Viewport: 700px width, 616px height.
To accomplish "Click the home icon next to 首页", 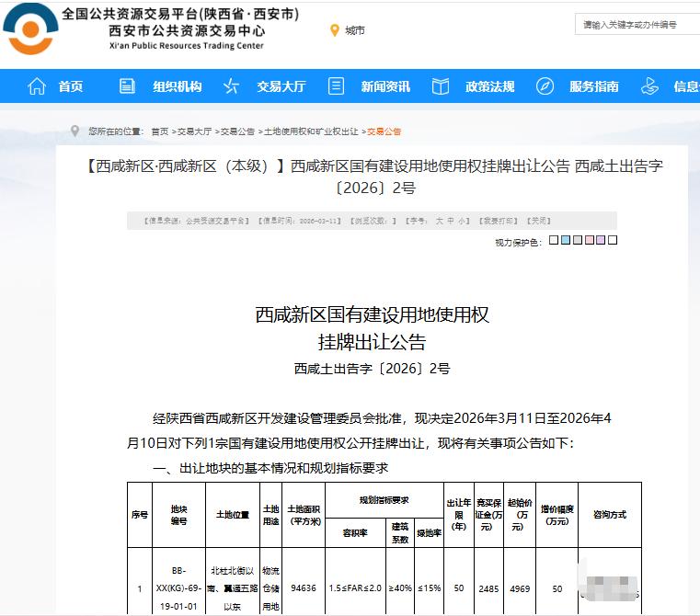I will 37,86.
